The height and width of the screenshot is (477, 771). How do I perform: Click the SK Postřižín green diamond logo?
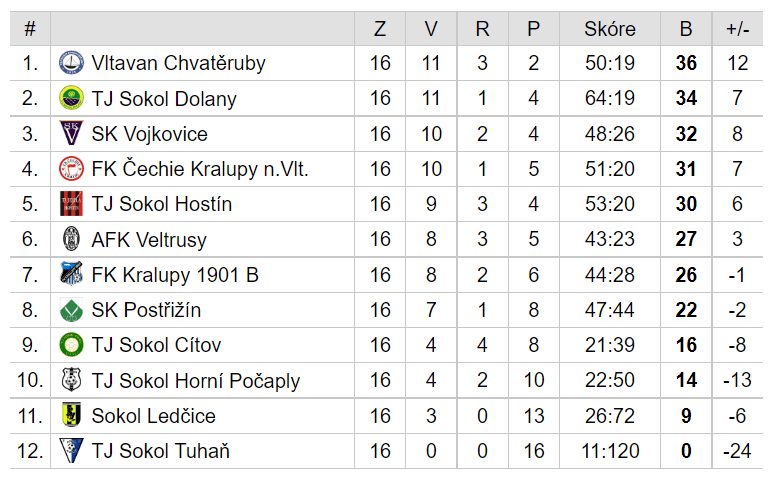[x=71, y=310]
